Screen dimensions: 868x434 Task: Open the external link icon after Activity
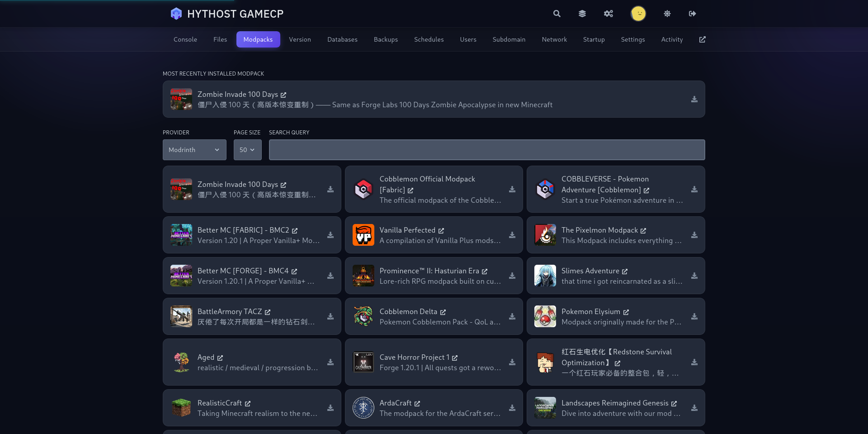(x=702, y=39)
